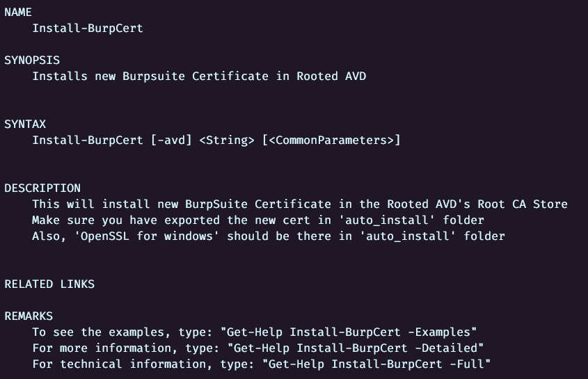Click the SYNOPSIS section heading
This screenshot has height=379, width=588.
(32, 61)
